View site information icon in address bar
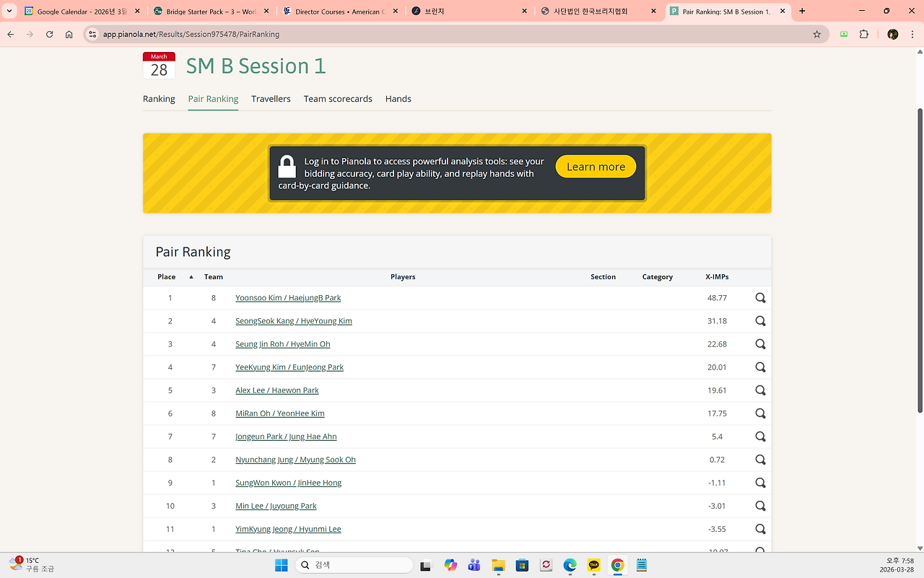Viewport: 924px width, 578px height. coord(92,34)
